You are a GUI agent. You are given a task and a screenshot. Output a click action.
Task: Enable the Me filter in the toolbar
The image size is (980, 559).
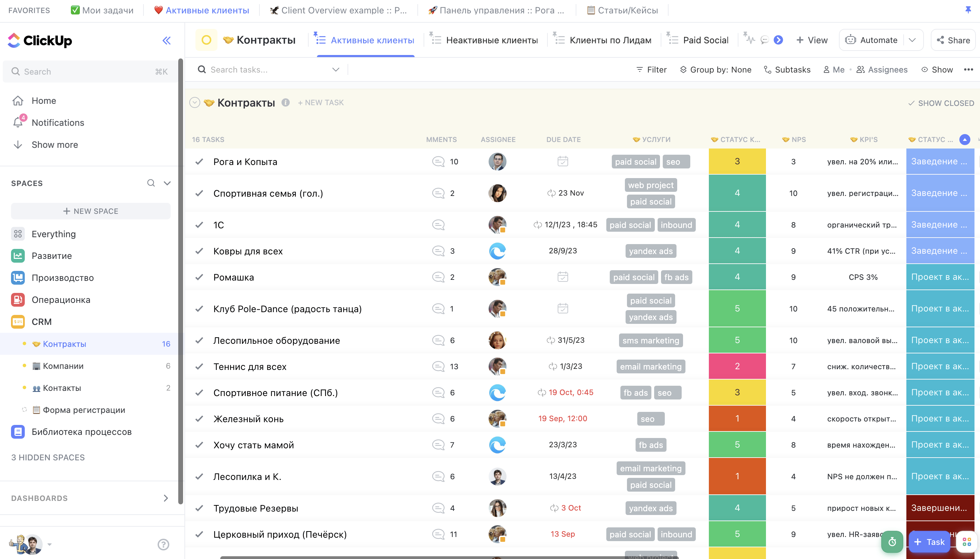click(x=834, y=69)
